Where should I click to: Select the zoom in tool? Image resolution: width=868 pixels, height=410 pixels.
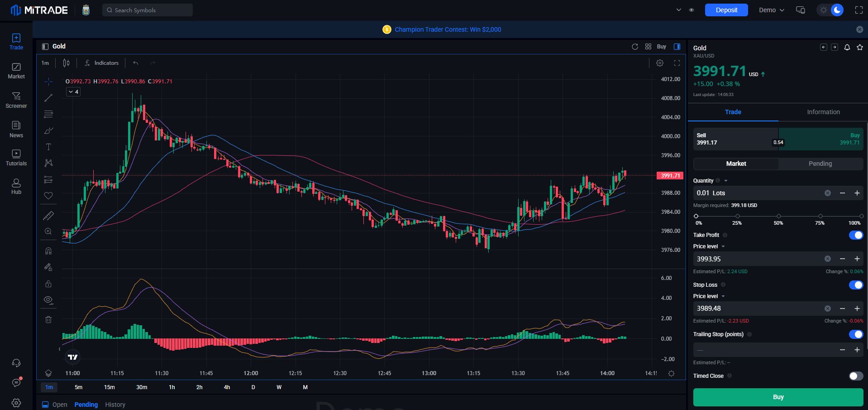(x=48, y=232)
